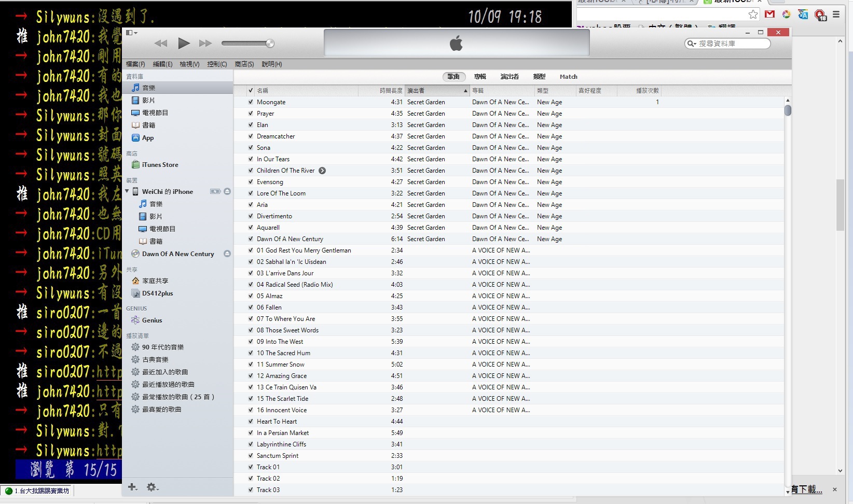Open the 編輯(E) menu
The width and height of the screenshot is (853, 504).
[162, 64]
